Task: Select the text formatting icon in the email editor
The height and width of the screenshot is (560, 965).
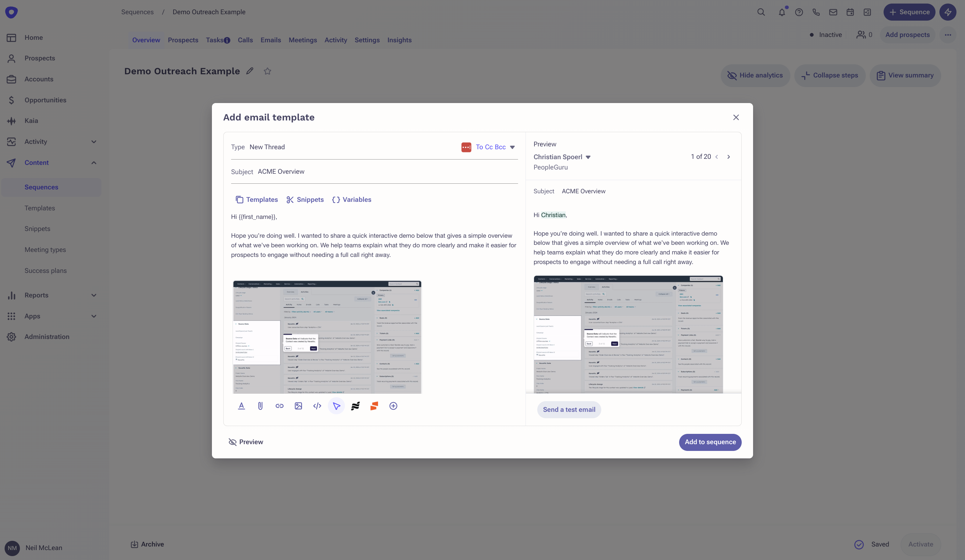Action: (241, 406)
